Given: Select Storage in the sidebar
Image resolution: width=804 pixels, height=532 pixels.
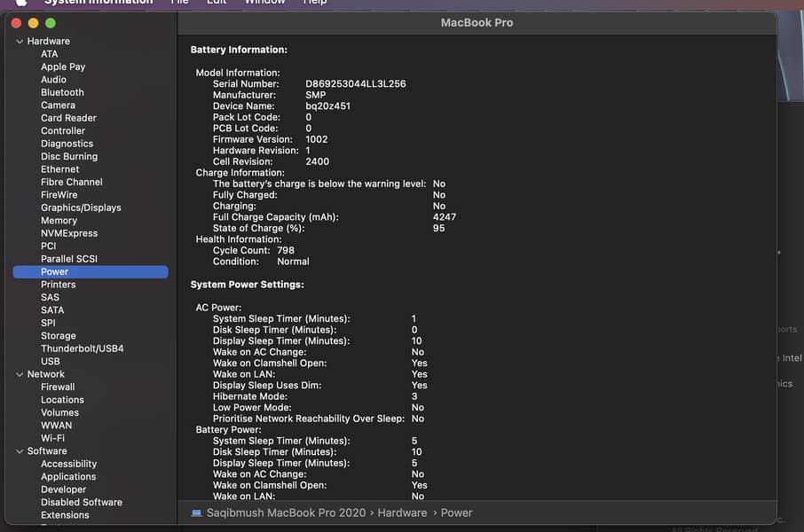Looking at the screenshot, I should (58, 336).
